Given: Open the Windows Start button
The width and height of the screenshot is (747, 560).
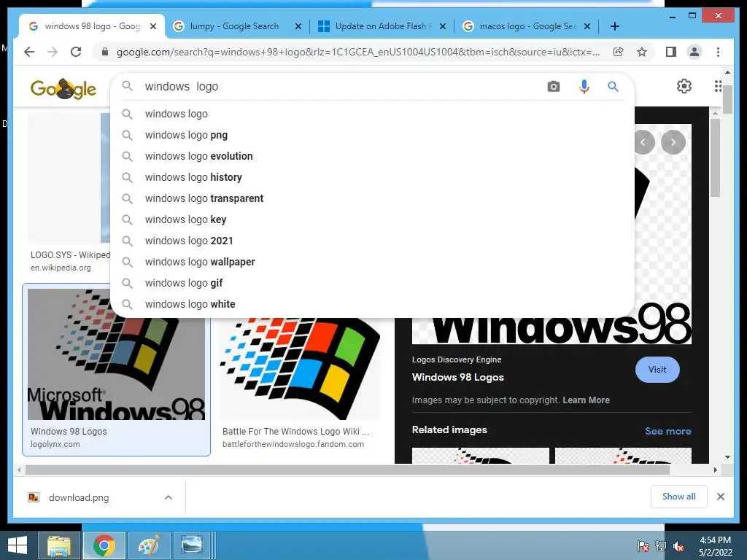Looking at the screenshot, I should [x=18, y=545].
